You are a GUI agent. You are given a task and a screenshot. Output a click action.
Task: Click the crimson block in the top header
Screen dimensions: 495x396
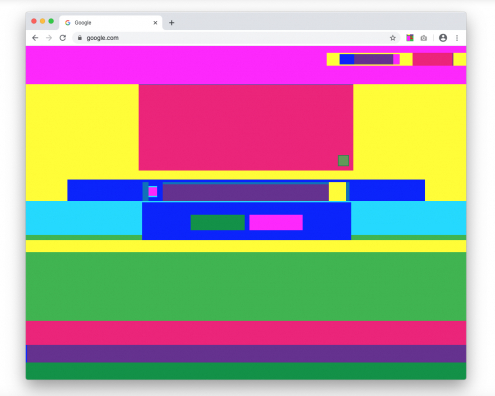click(x=433, y=59)
